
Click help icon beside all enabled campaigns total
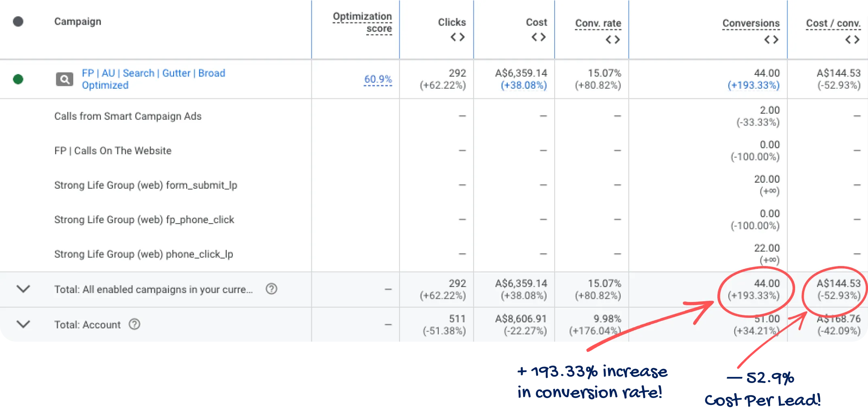[271, 289]
